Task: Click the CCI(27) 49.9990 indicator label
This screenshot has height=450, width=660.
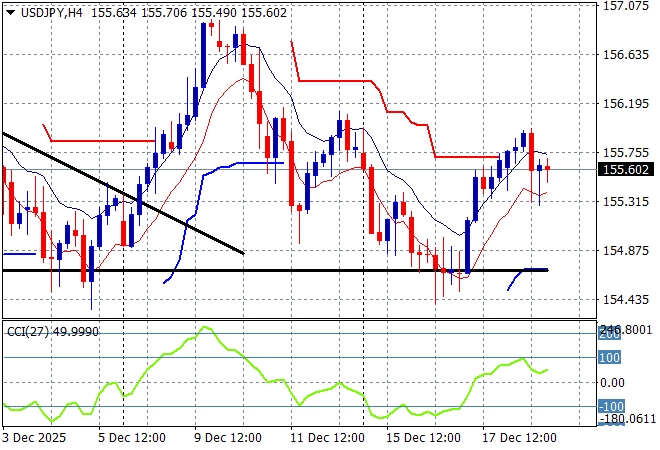Action: (53, 332)
